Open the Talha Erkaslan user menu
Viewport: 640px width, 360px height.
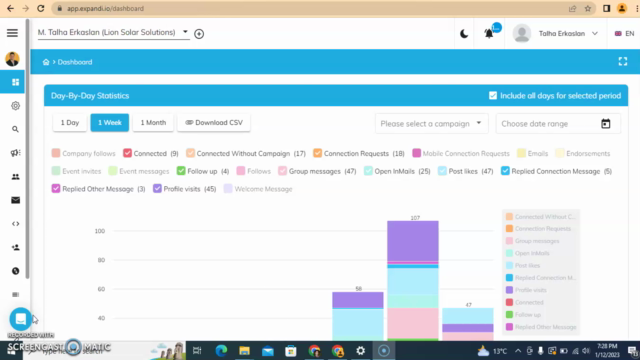[556, 33]
